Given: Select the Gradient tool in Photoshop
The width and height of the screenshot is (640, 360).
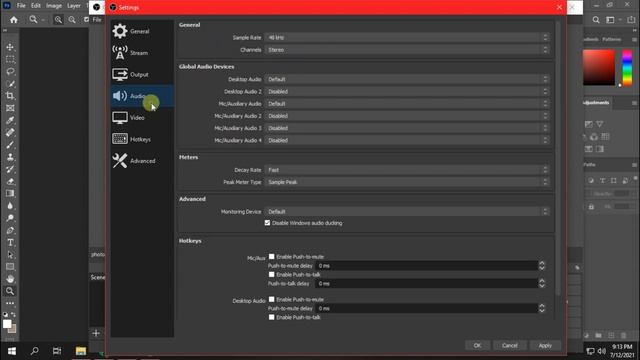Looking at the screenshot, I should [10, 193].
